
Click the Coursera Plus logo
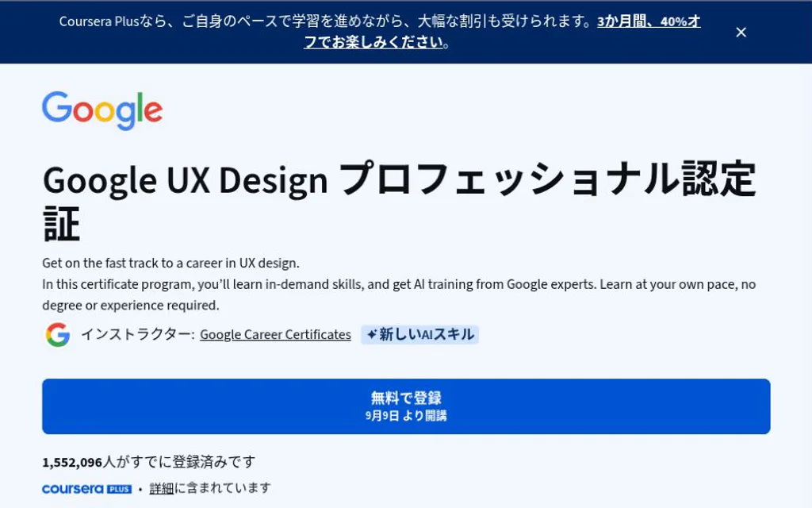coord(86,489)
